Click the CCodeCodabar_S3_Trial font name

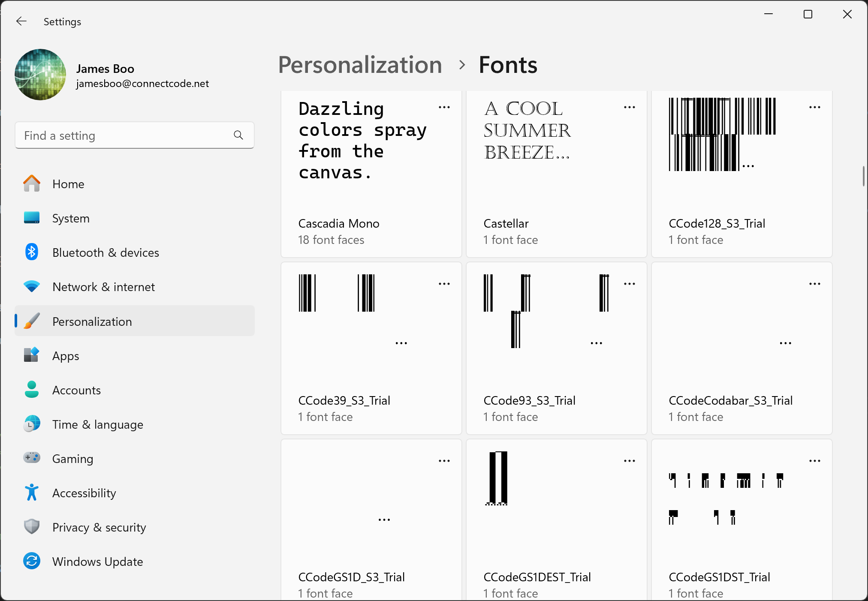coord(730,400)
